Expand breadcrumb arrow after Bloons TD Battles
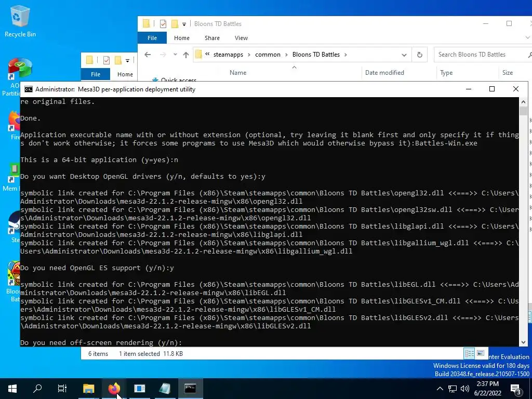532x399 pixels. click(x=345, y=55)
